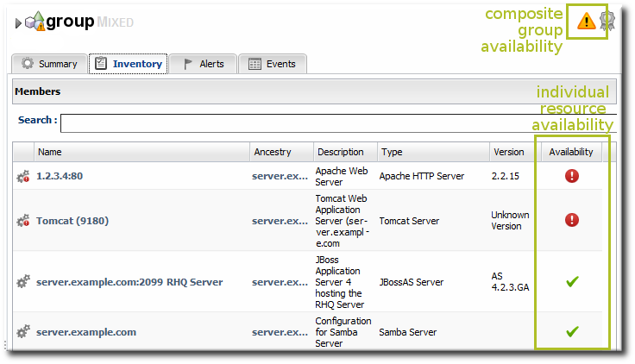
Task: Open the Events tab
Action: tap(272, 64)
